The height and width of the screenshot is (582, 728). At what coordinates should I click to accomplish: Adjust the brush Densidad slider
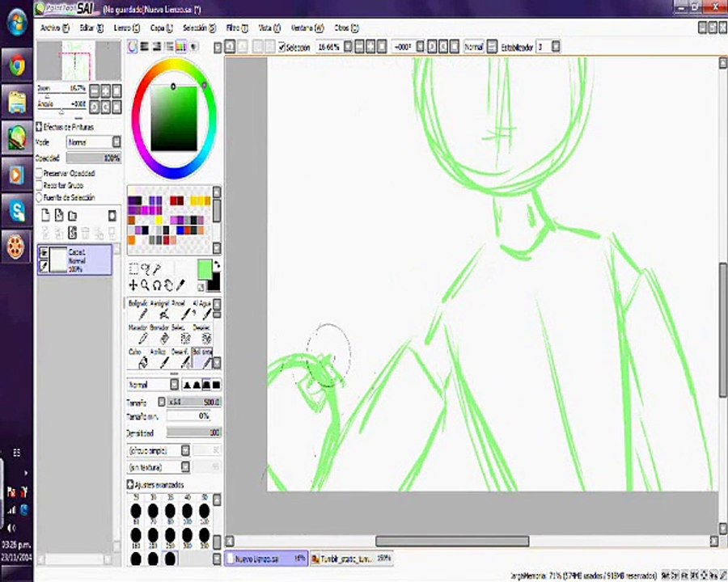pyautogui.click(x=194, y=432)
